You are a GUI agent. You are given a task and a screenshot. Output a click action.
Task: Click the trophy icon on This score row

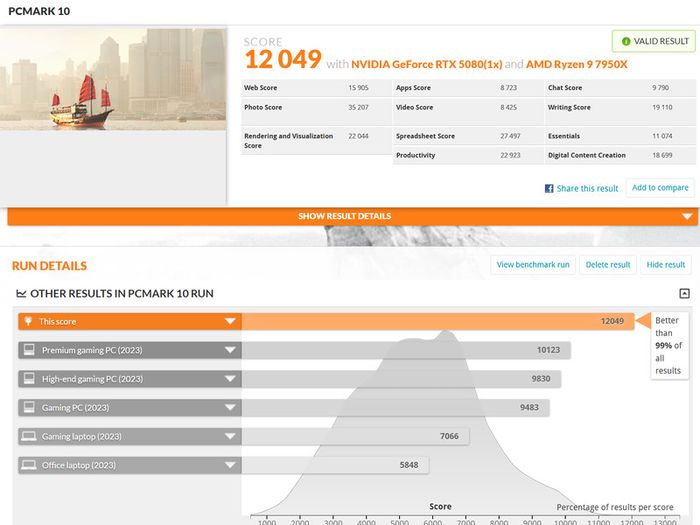(x=28, y=321)
